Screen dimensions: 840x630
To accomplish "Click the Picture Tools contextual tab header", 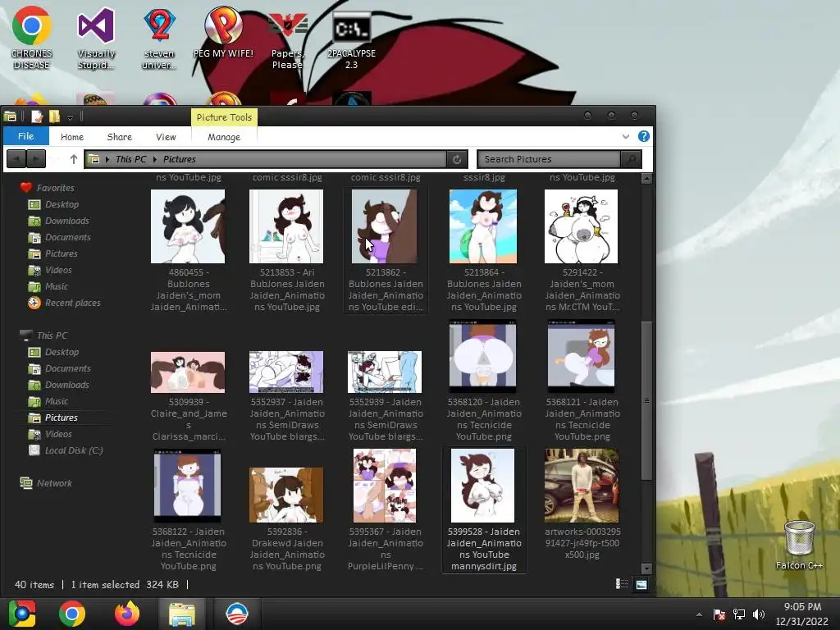I will point(224,116).
